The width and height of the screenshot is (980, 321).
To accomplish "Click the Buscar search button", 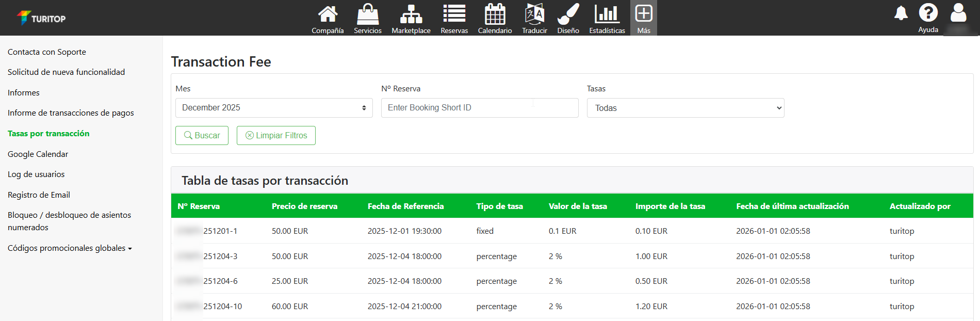I will point(202,135).
